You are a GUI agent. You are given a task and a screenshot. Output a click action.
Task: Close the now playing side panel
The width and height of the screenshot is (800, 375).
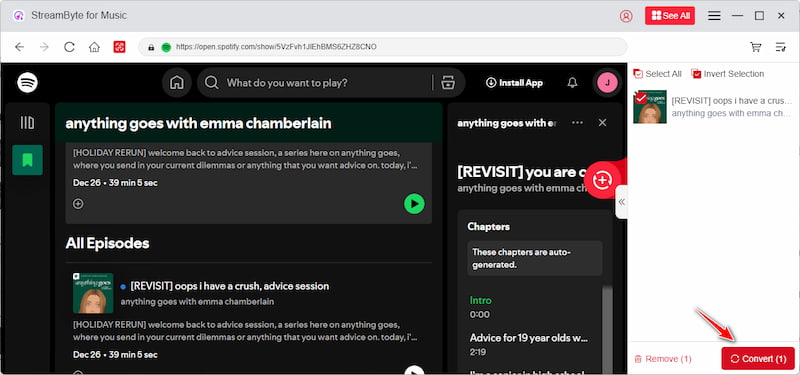tap(603, 123)
